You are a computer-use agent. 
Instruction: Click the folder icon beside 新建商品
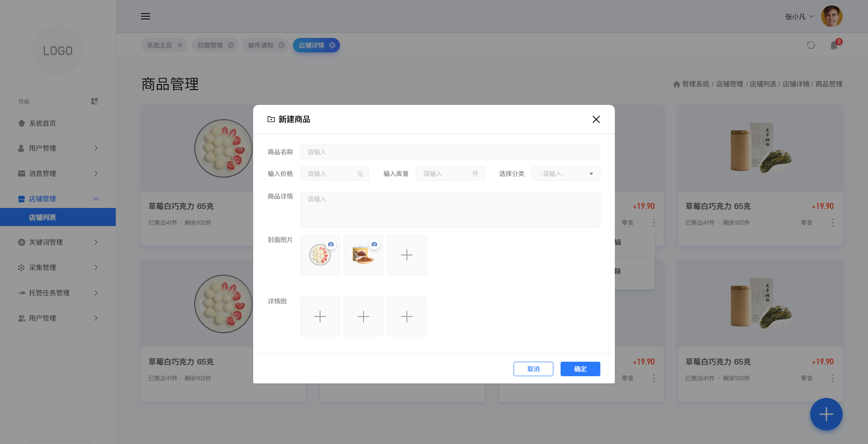pos(271,119)
